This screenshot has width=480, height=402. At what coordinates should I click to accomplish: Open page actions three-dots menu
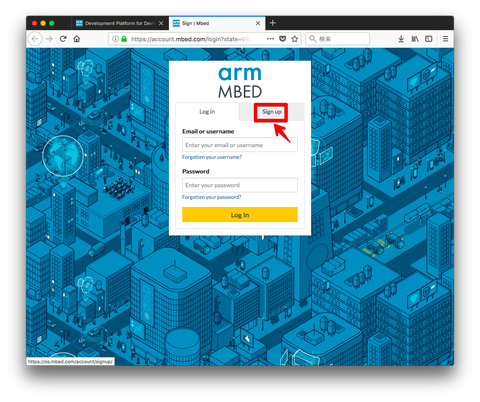(x=270, y=39)
